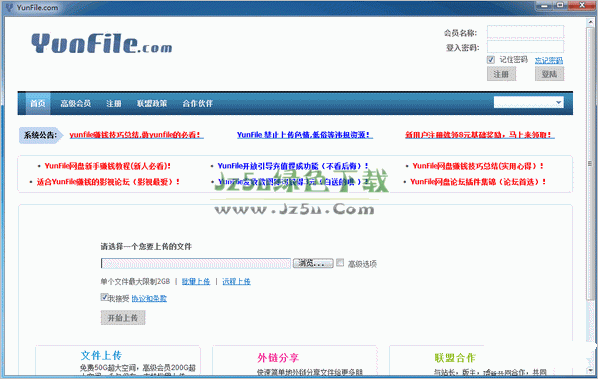
Task: Click the 外链分享 section heading
Action: click(x=278, y=358)
